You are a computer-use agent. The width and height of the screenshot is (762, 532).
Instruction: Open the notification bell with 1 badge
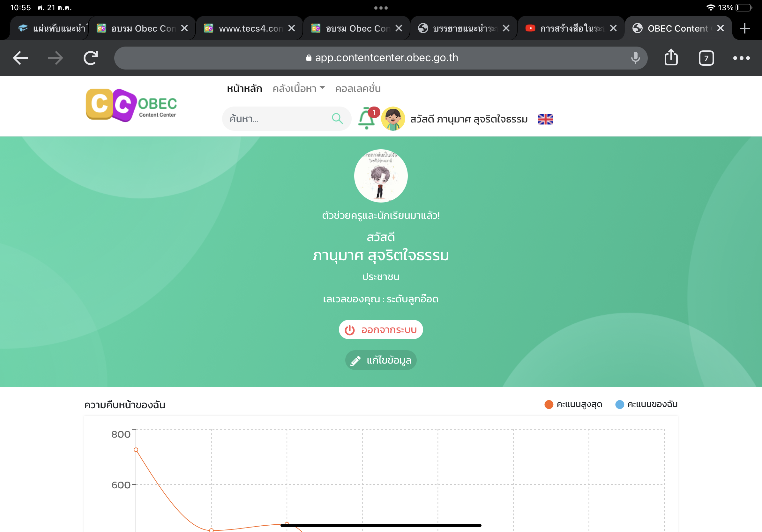pyautogui.click(x=368, y=118)
